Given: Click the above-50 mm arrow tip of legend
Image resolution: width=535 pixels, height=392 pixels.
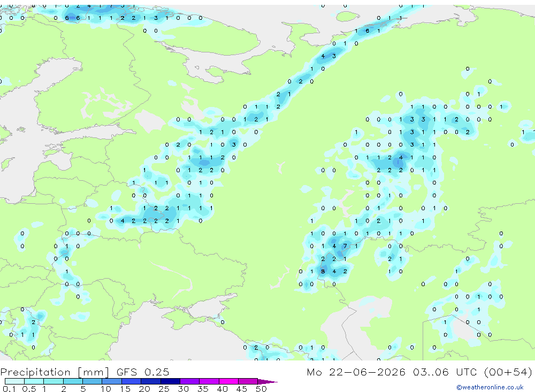Looking at the screenshot, I should pos(267,381).
